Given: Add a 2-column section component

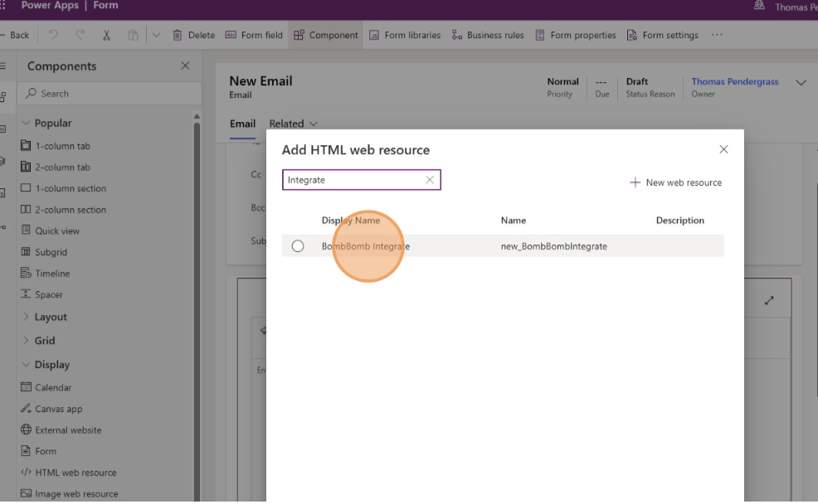Looking at the screenshot, I should coord(63,210).
